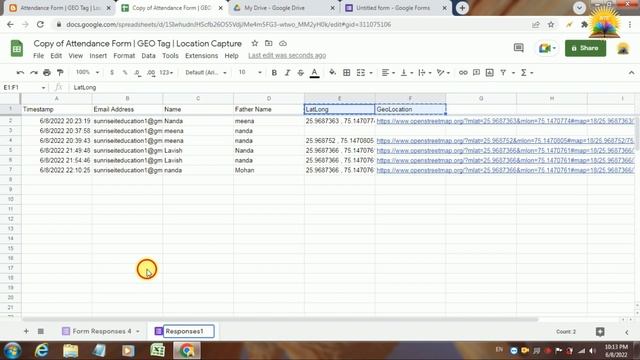Select the Paint format tool

click(x=60, y=73)
